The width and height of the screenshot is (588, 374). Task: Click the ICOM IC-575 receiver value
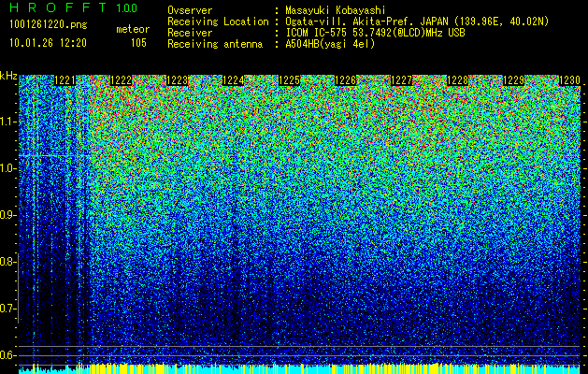click(375, 33)
